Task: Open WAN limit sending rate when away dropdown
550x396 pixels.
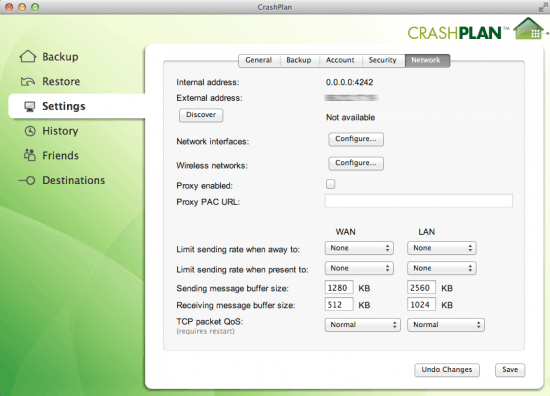Action: [x=359, y=248]
